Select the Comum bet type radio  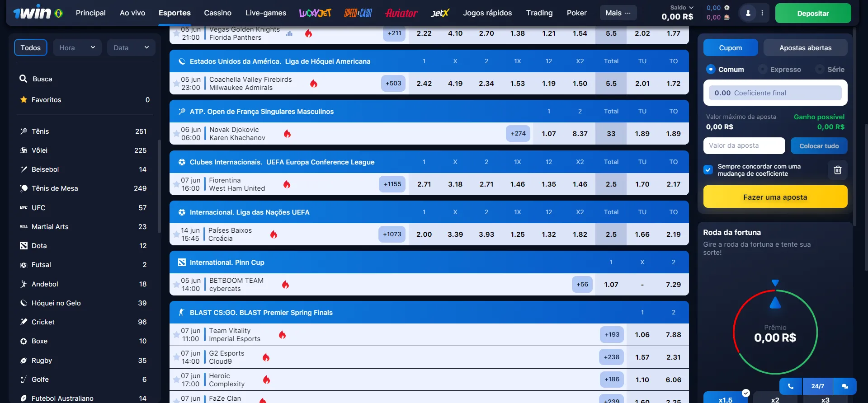(710, 69)
